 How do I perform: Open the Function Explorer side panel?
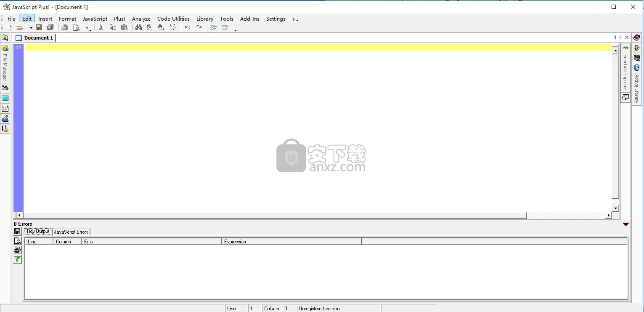coord(625,67)
